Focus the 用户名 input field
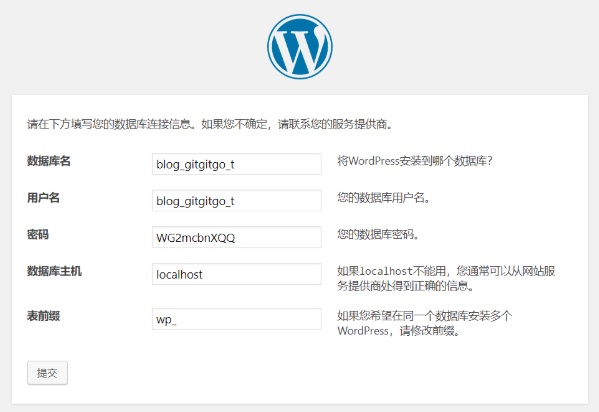 click(x=236, y=201)
